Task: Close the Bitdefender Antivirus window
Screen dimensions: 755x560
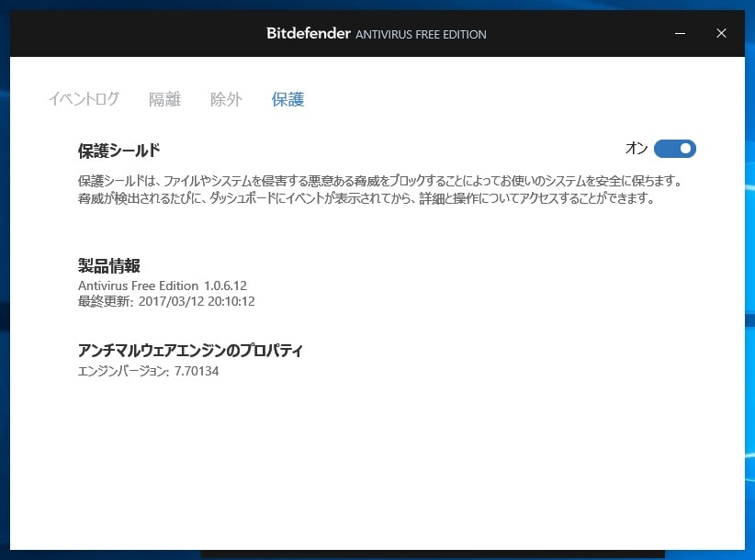Action: pyautogui.click(x=721, y=33)
